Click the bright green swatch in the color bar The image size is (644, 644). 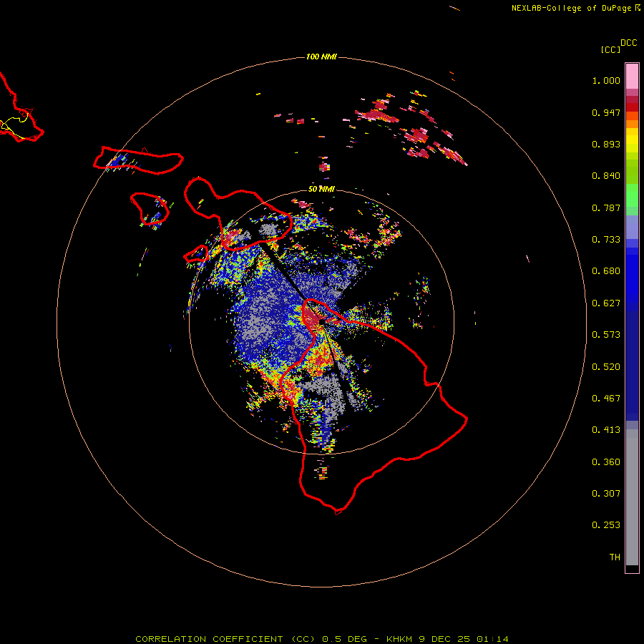point(632,195)
